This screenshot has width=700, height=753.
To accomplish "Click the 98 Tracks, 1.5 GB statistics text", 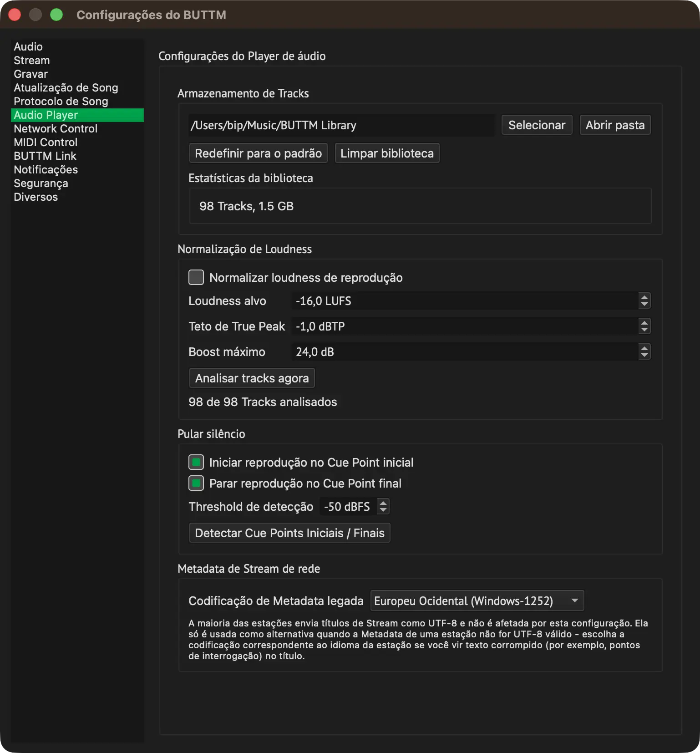I will click(246, 206).
